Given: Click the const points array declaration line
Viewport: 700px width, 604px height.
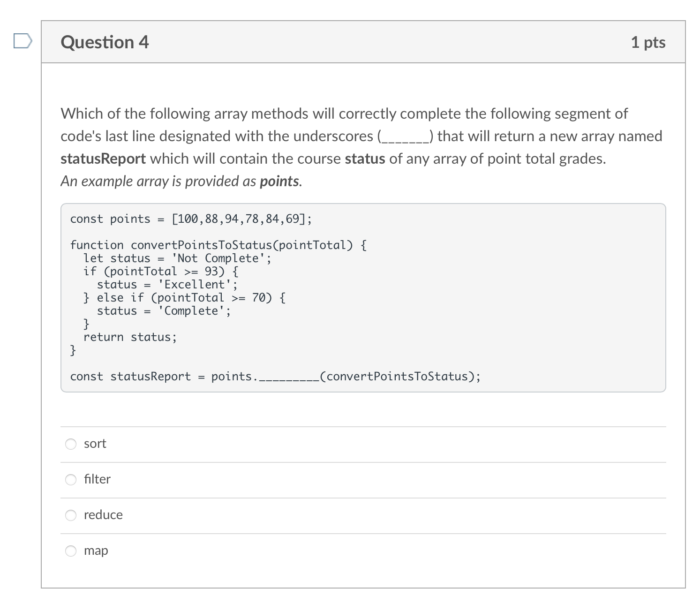Looking at the screenshot, I should 190,218.
